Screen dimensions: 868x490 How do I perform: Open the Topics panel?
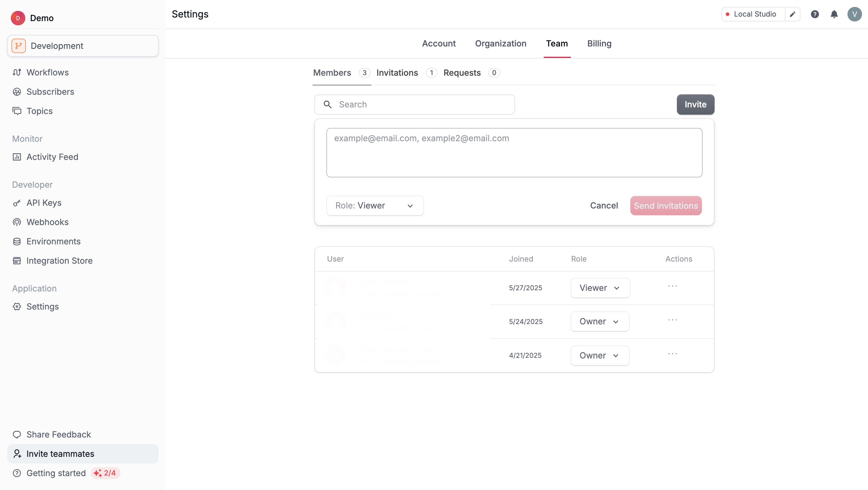(x=39, y=111)
